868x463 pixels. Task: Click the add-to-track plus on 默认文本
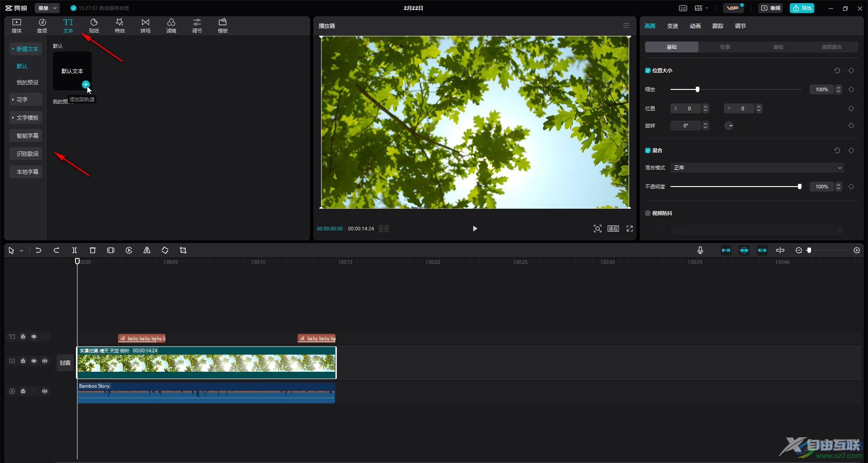[85, 84]
